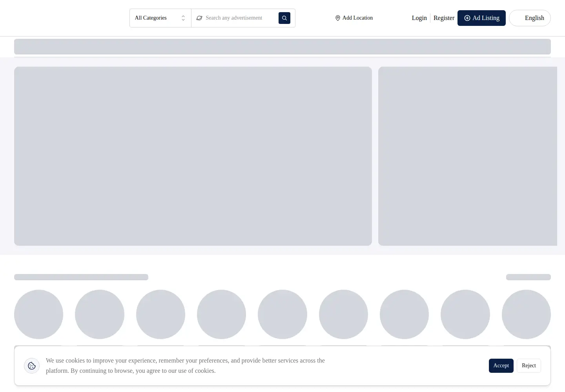Click the dark blue search magnifier button
Screen dimensions: 565x392
(x=284, y=18)
